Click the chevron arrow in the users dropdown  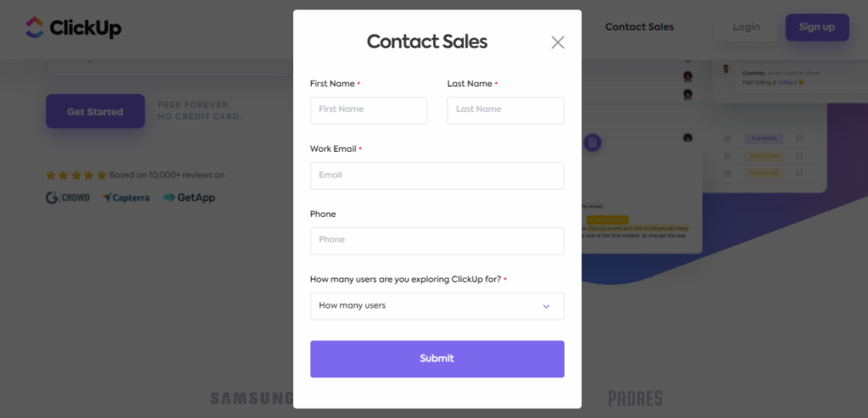coord(547,306)
